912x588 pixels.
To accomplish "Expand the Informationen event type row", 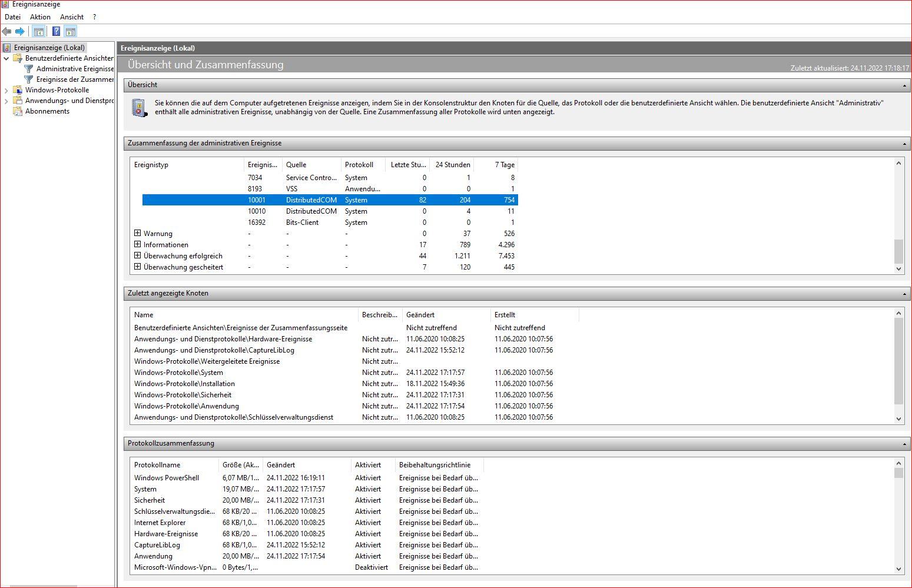I will coord(137,244).
